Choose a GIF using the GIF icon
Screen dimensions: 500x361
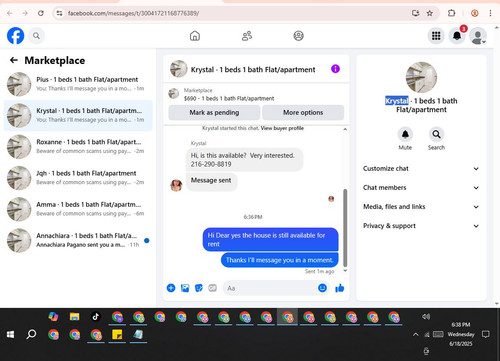212,288
